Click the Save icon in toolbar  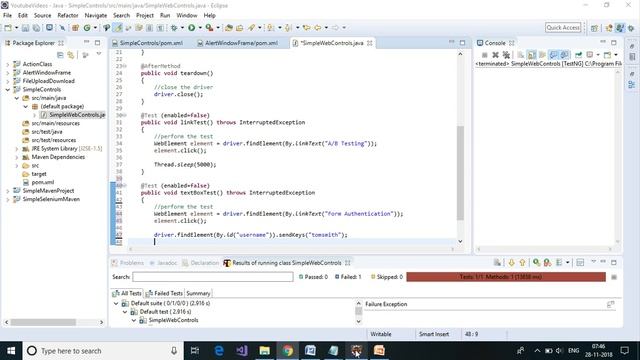tap(25, 28)
